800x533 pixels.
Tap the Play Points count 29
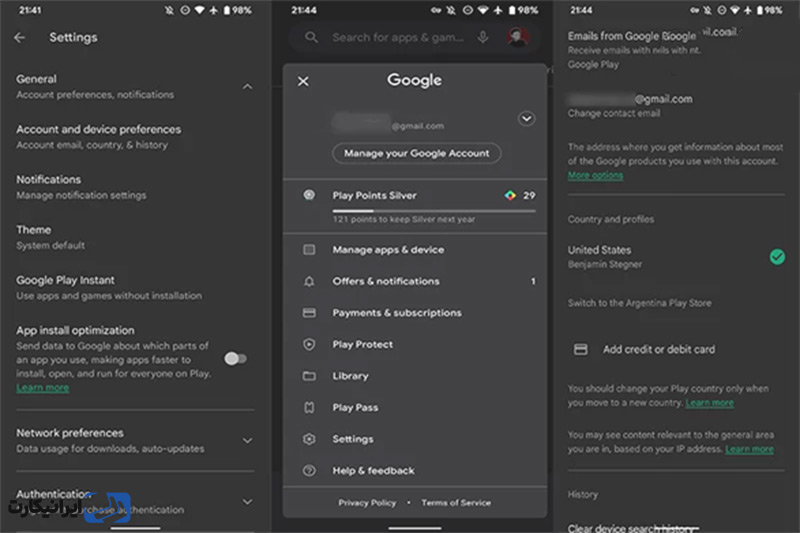coord(529,195)
